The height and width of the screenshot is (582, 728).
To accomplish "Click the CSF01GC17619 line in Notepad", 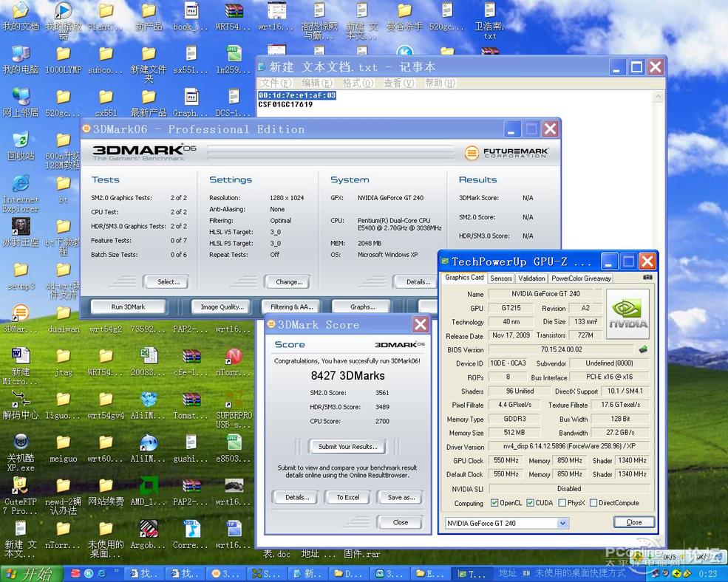I will [285, 104].
